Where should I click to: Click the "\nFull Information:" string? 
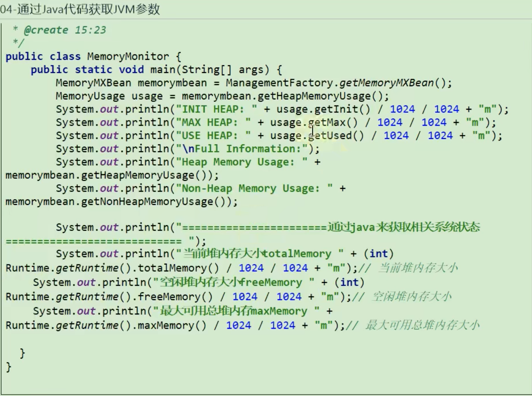[x=242, y=149]
